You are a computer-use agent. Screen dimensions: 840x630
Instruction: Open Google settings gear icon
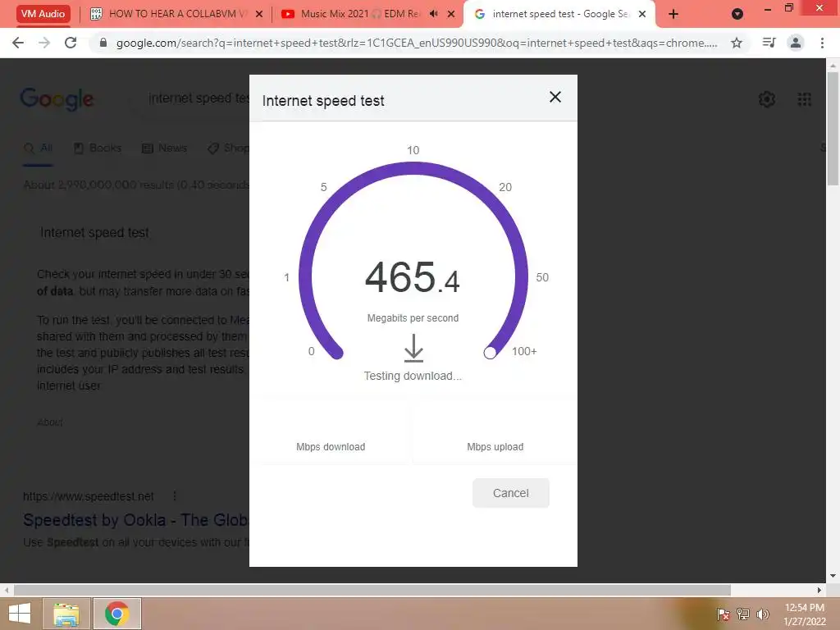767,99
